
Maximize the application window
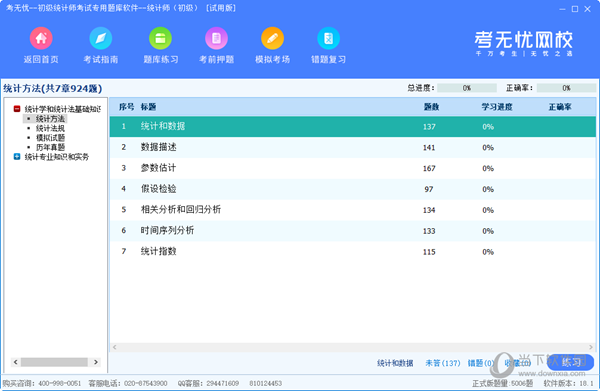(575, 9)
